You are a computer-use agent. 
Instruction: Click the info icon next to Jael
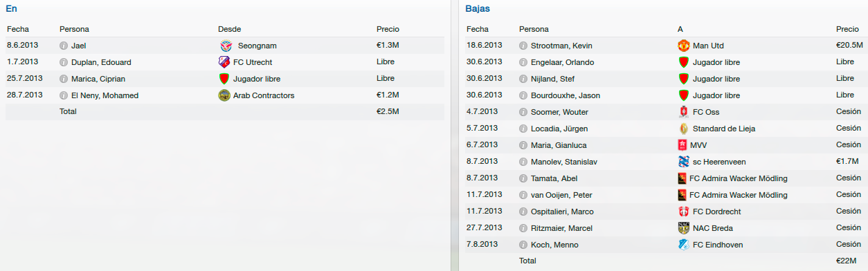pyautogui.click(x=64, y=46)
